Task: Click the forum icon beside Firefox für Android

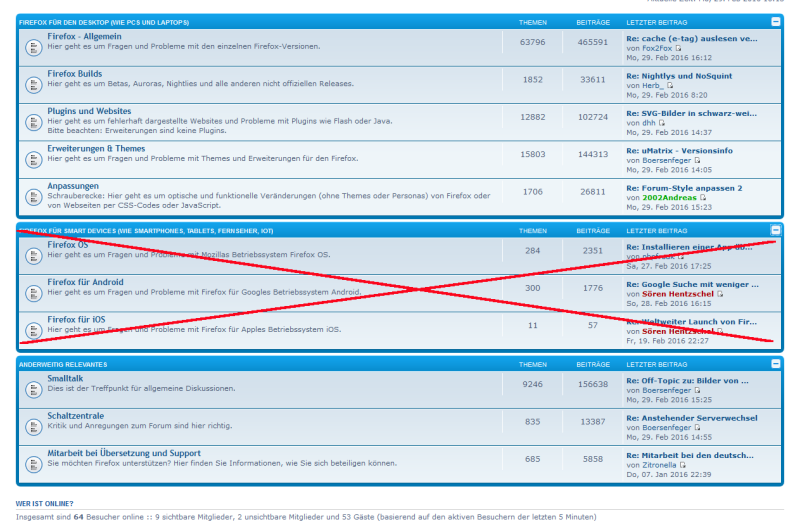Action: (34, 293)
